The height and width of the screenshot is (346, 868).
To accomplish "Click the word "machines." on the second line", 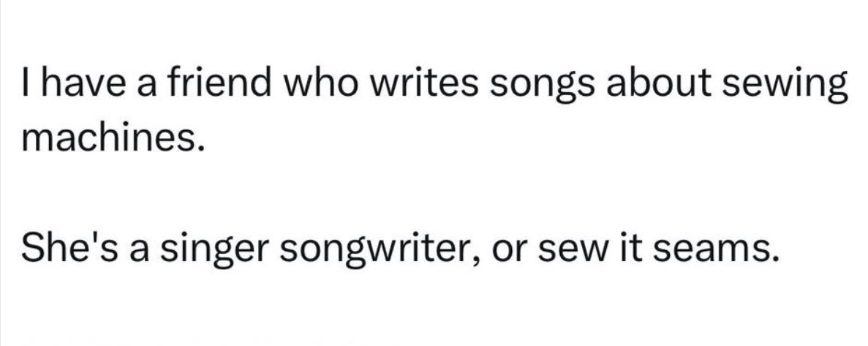I will [109, 138].
